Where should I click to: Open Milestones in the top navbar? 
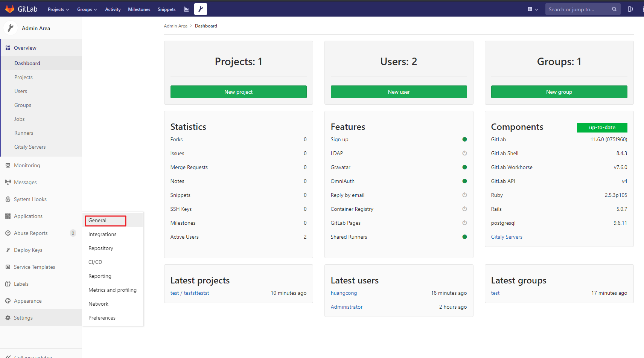[x=139, y=9]
